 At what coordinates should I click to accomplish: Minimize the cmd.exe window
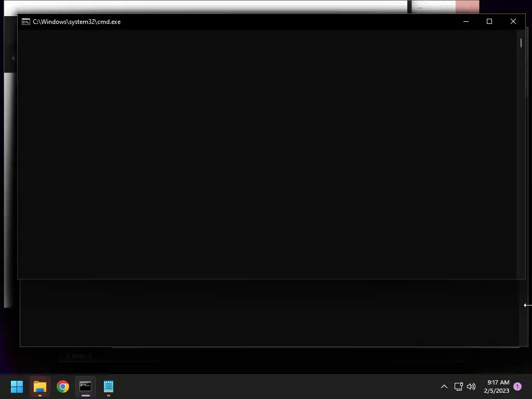[x=466, y=21]
